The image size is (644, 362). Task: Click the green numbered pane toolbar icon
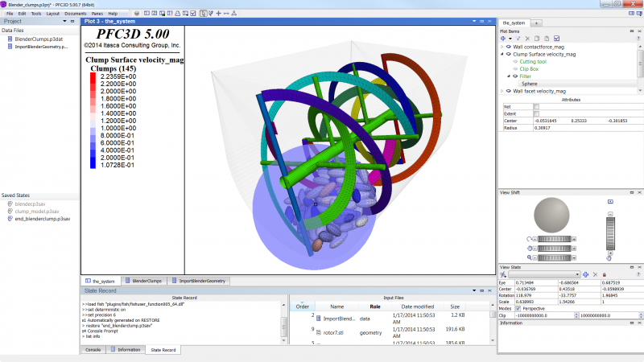(x=155, y=14)
